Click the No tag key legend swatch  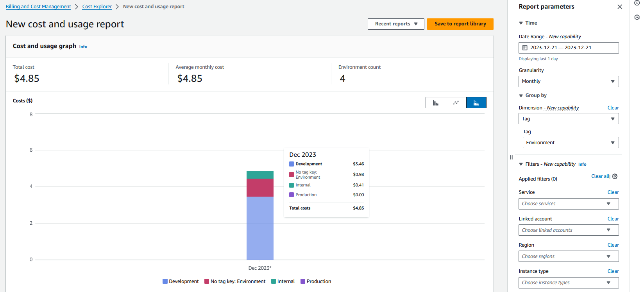[x=207, y=281]
